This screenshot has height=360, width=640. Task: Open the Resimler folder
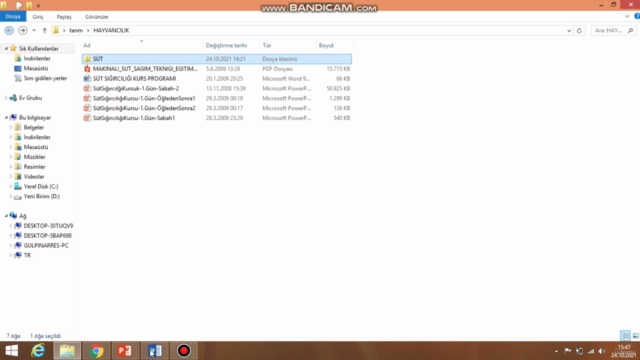pyautogui.click(x=34, y=167)
